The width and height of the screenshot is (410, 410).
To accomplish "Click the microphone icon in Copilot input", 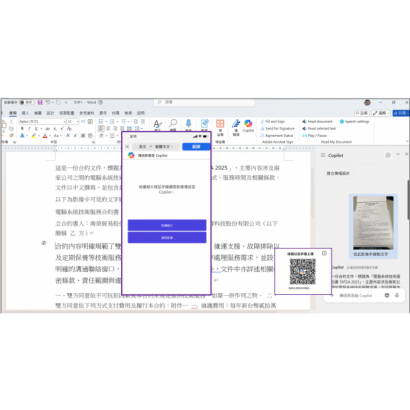I will pyautogui.click(x=397, y=295).
